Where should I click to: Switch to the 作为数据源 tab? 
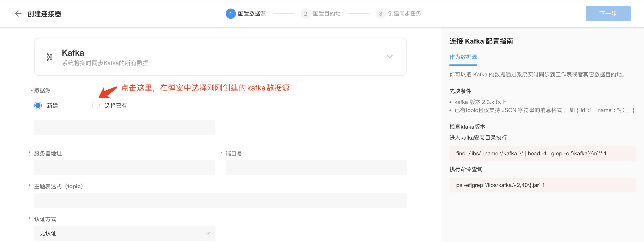pyautogui.click(x=463, y=57)
